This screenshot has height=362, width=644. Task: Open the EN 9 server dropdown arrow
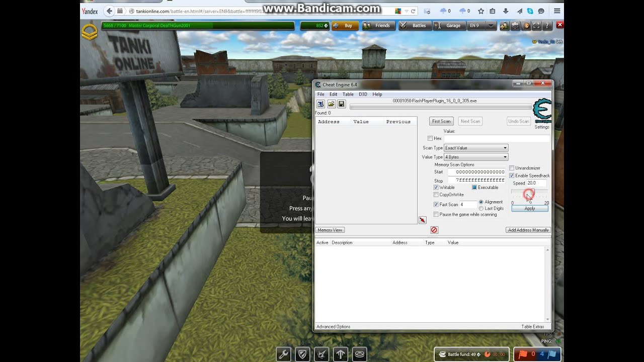(x=491, y=26)
